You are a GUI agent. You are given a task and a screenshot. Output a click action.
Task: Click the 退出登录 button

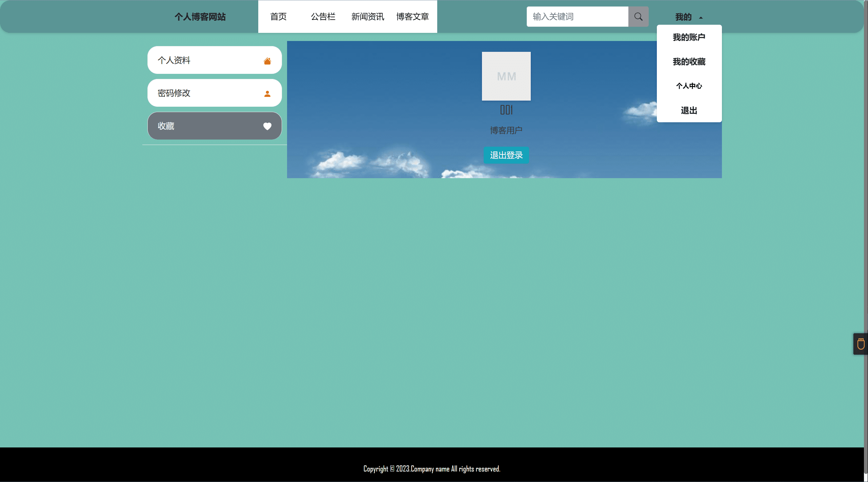[x=506, y=155]
